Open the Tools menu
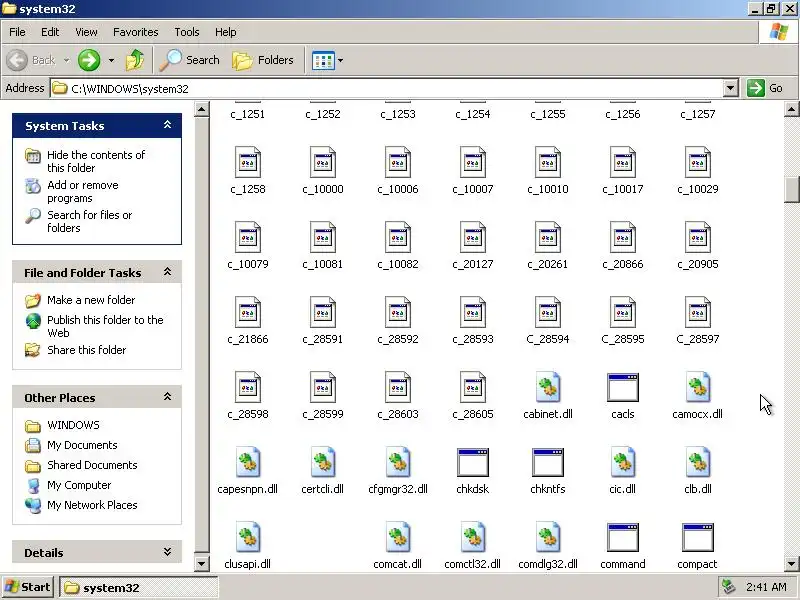The width and height of the screenshot is (800, 600). [x=187, y=32]
